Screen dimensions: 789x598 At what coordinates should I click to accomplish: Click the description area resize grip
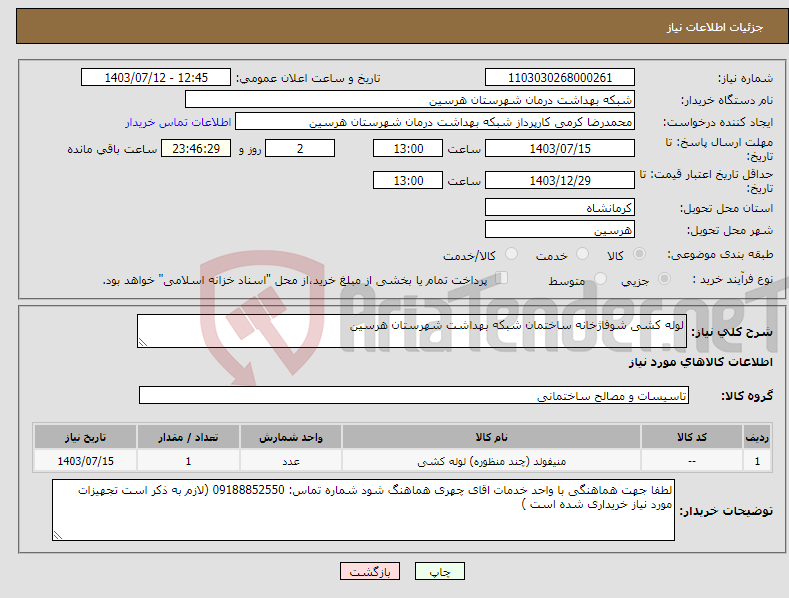(x=143, y=343)
